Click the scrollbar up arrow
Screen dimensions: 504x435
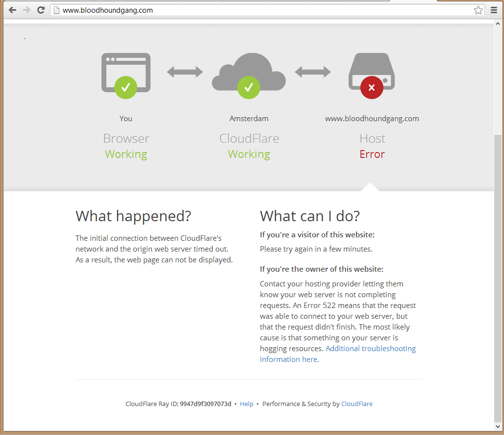(498, 24)
